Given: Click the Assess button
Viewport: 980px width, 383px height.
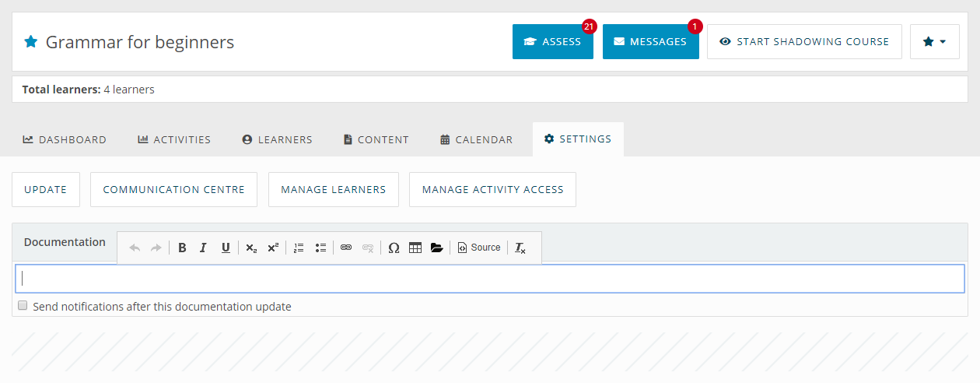Looking at the screenshot, I should (x=553, y=41).
